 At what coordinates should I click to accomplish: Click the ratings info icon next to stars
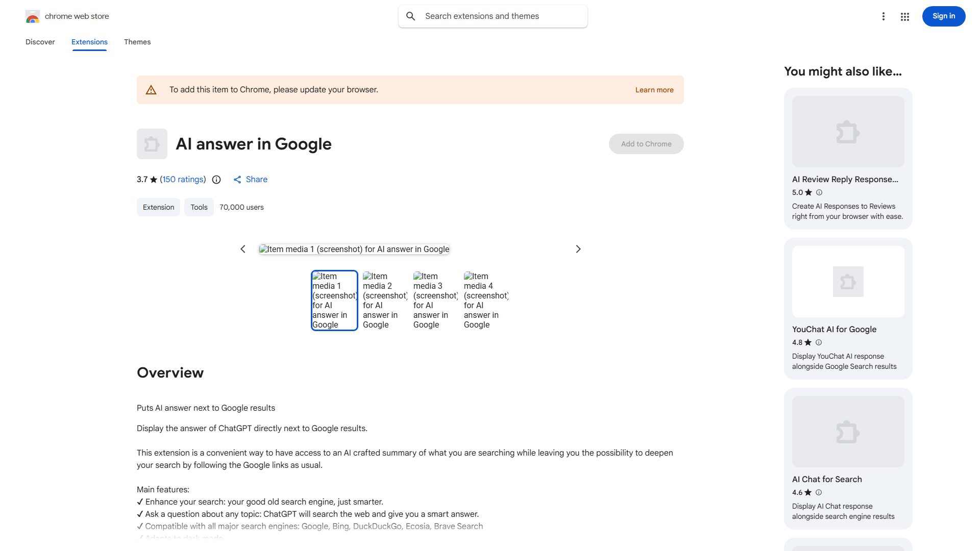[x=216, y=180]
